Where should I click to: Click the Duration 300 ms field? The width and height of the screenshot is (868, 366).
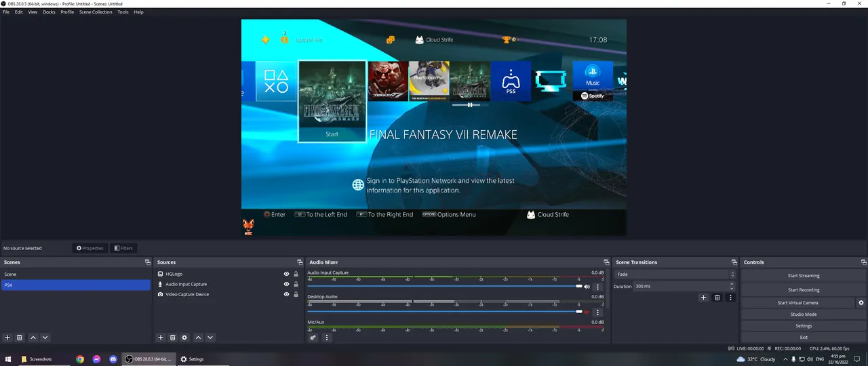coord(684,287)
